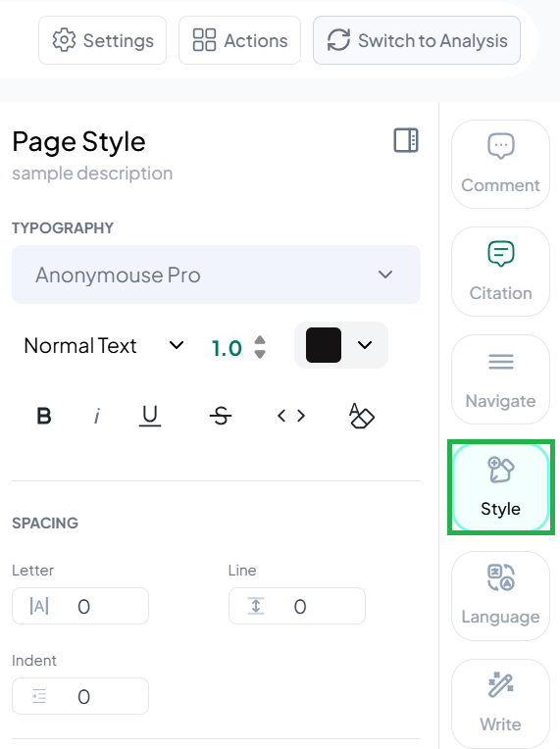Toggle underline formatting
Image resolution: width=560 pixels, height=749 pixels.
coord(150,416)
